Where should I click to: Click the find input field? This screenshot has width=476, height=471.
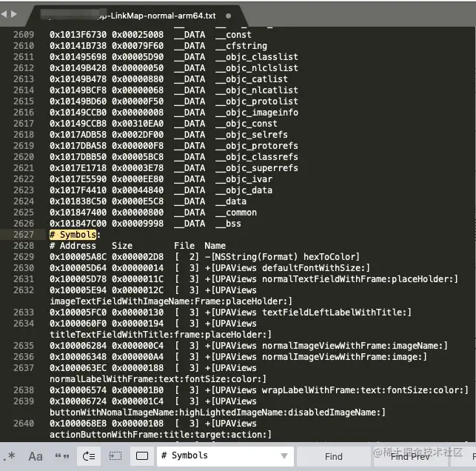point(225,456)
